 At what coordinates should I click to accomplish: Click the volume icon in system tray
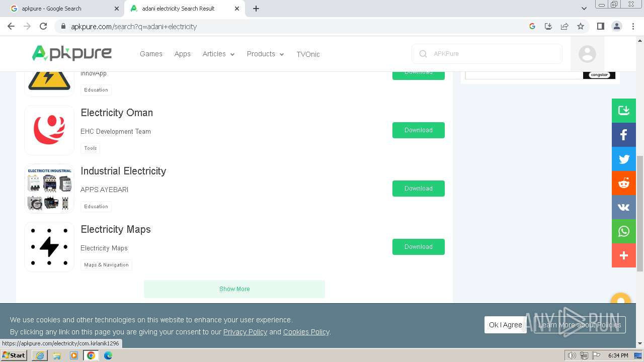(572, 355)
